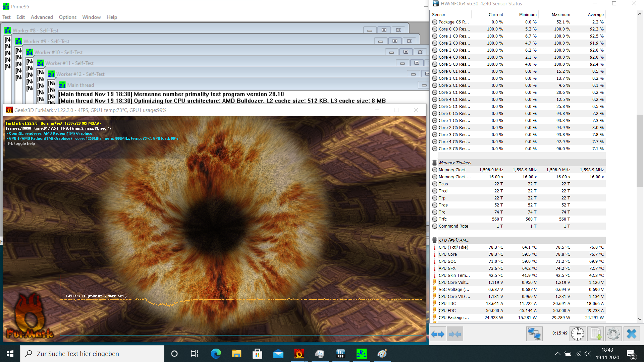Screen dimensions: 644x362
Task: Click the HWiNFO scrollbar up arrow
Action: 640,14
